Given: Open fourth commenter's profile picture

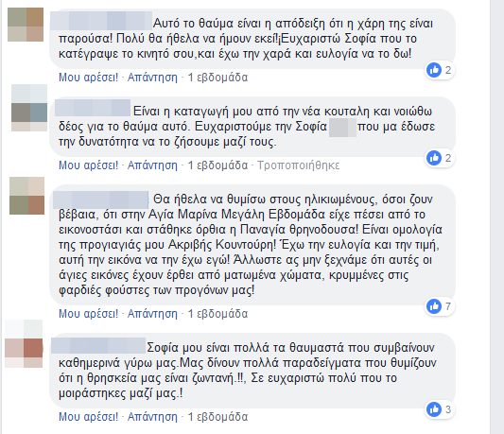Looking at the screenshot, I should click(24, 344).
